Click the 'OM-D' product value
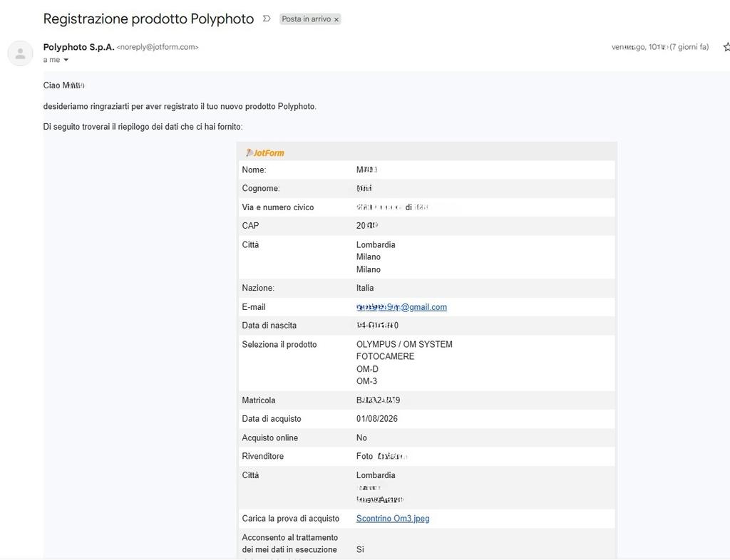 coord(367,369)
